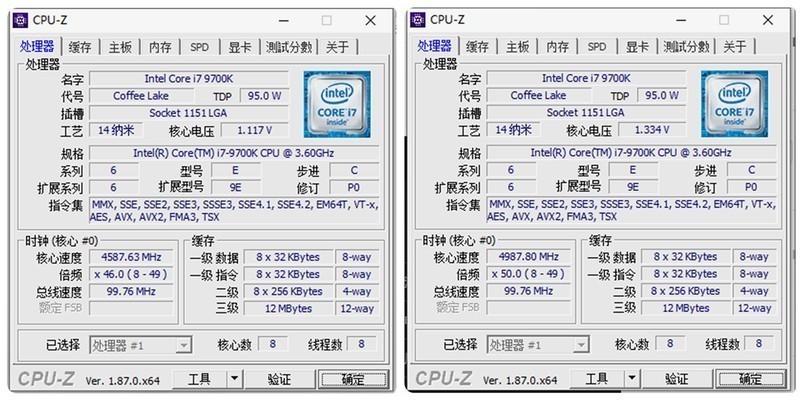Click multiplier value x 50.0 ( 8 - 49 )
Viewport: 800px width, 400px height.
pos(529,273)
